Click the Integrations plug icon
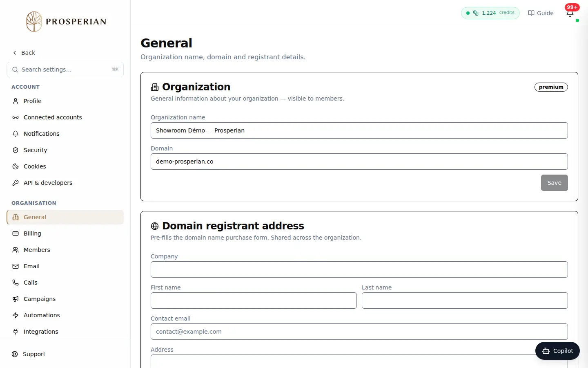Viewport: 588px width, 368px height. click(x=16, y=332)
